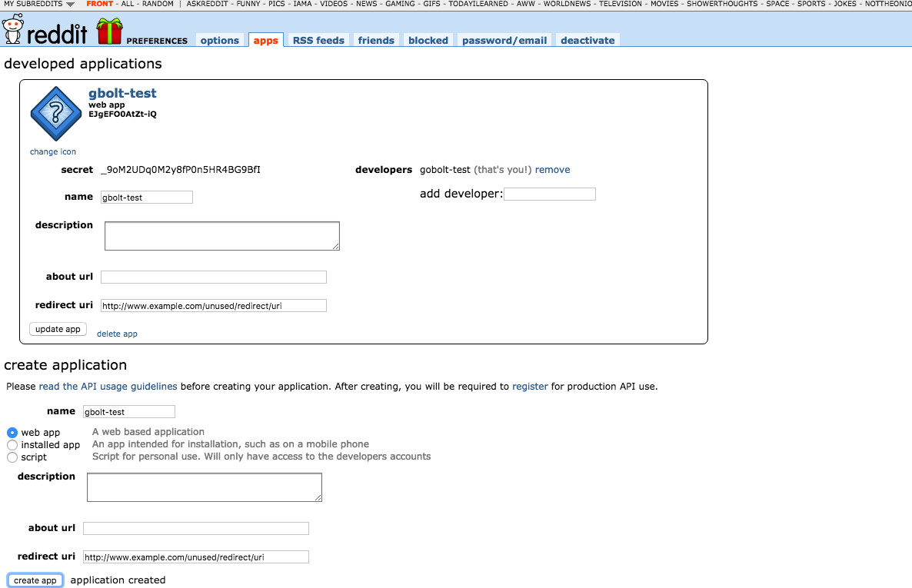Open SPORTS subreddit in top bar
This screenshot has width=912, height=588.
pyautogui.click(x=811, y=4)
